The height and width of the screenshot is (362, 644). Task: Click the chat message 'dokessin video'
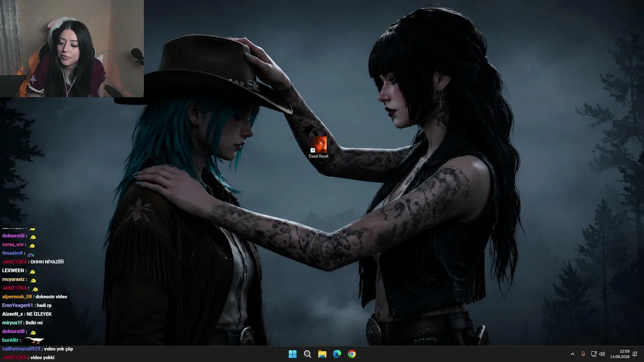tap(51, 297)
